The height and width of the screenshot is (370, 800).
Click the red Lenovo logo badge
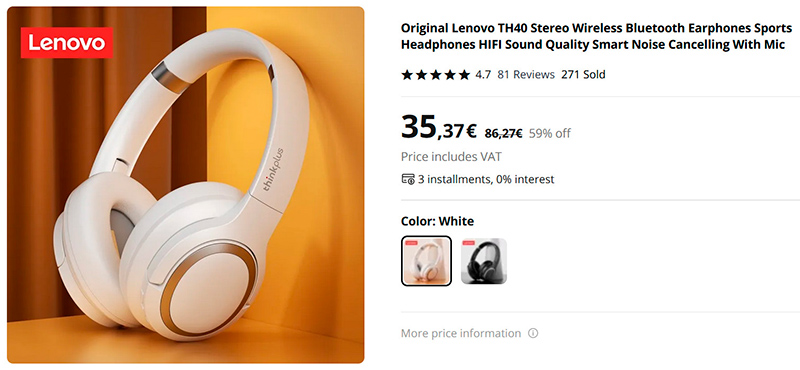point(67,43)
